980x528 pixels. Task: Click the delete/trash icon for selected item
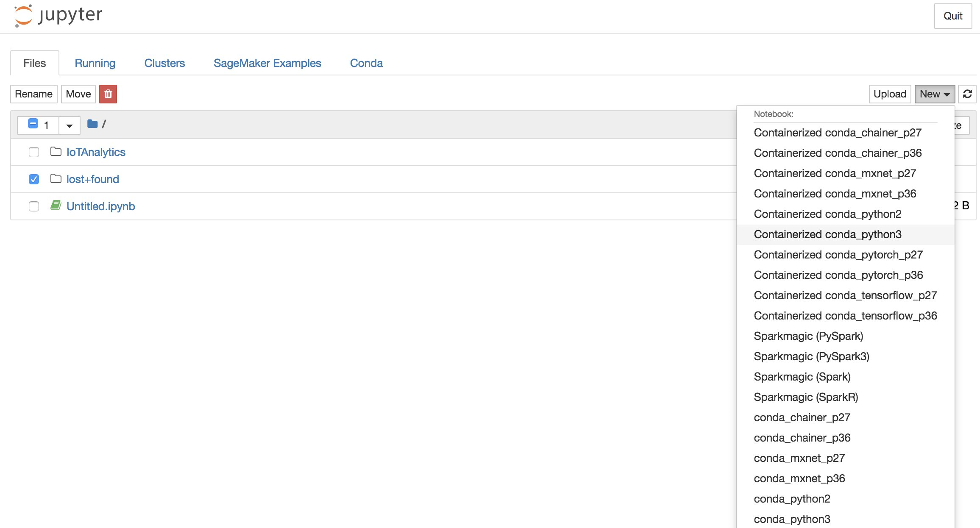pyautogui.click(x=107, y=94)
